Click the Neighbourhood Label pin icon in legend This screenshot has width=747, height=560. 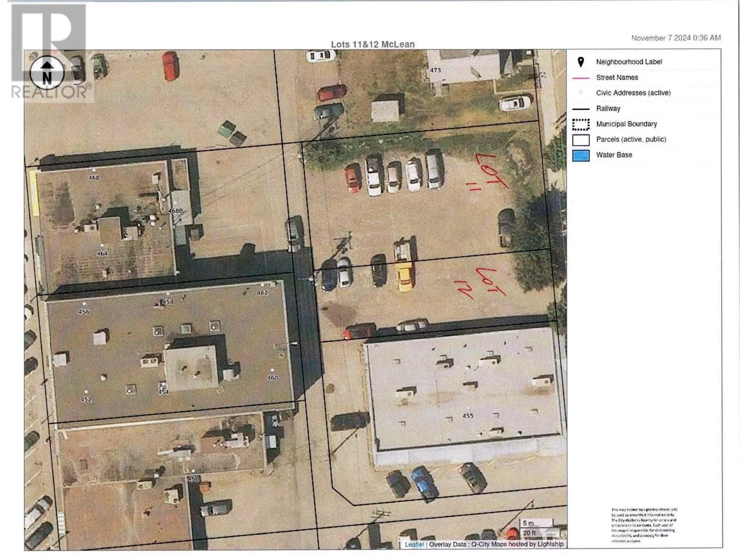click(581, 62)
